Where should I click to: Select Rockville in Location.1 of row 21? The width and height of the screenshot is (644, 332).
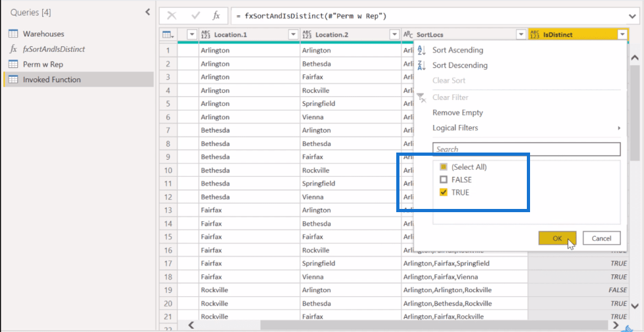pyautogui.click(x=249, y=317)
